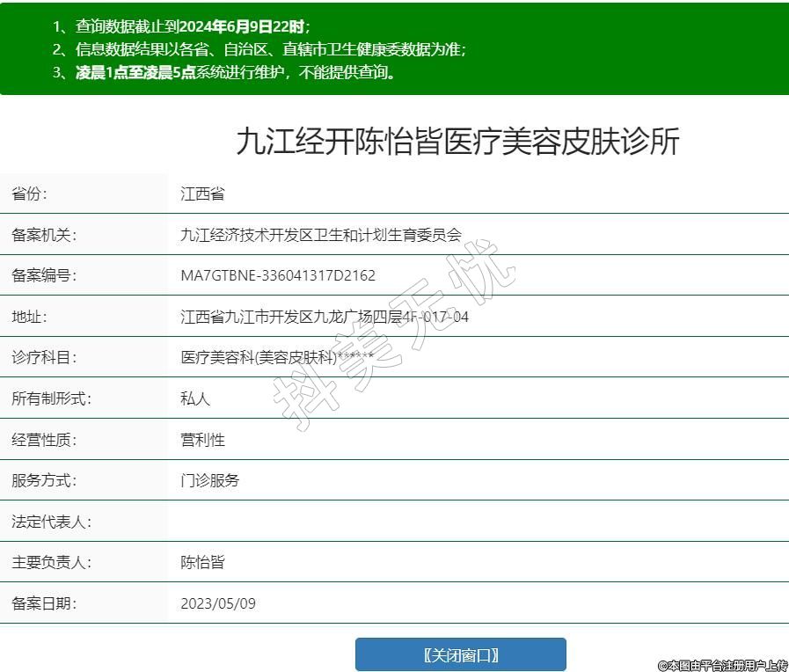The image size is (789, 672).
Task: Click the 门诊服务 service mode value
Action: (x=209, y=480)
